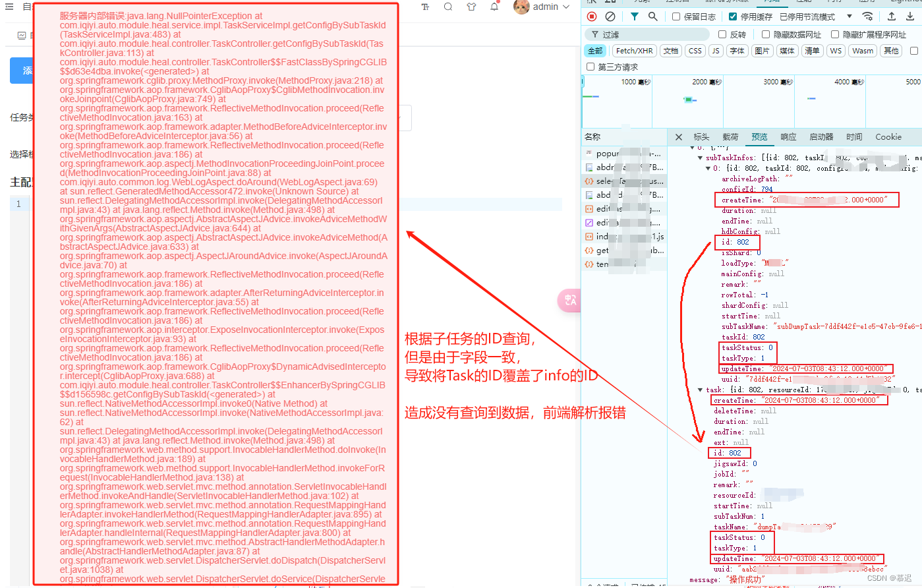Open the search icon in the page header
Viewport: 922px width, 588px height.
448,7
